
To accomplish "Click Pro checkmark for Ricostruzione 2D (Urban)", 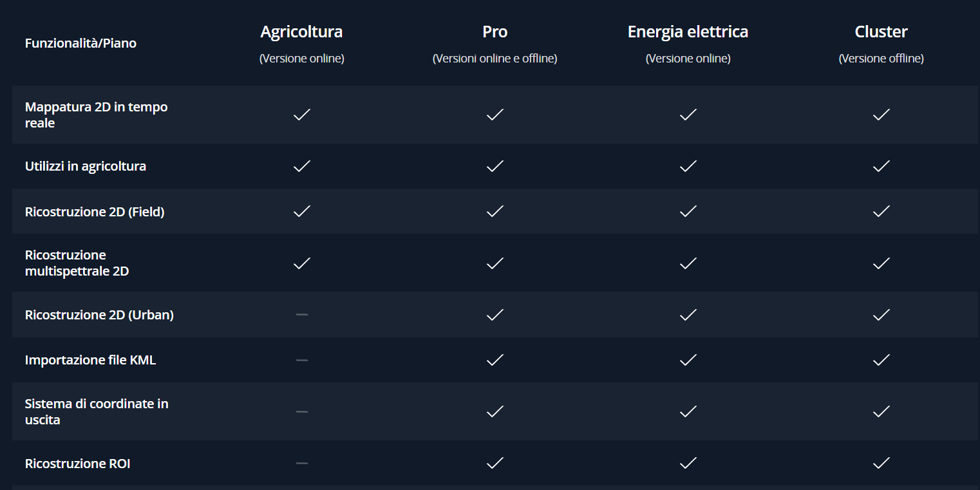I will (x=495, y=314).
